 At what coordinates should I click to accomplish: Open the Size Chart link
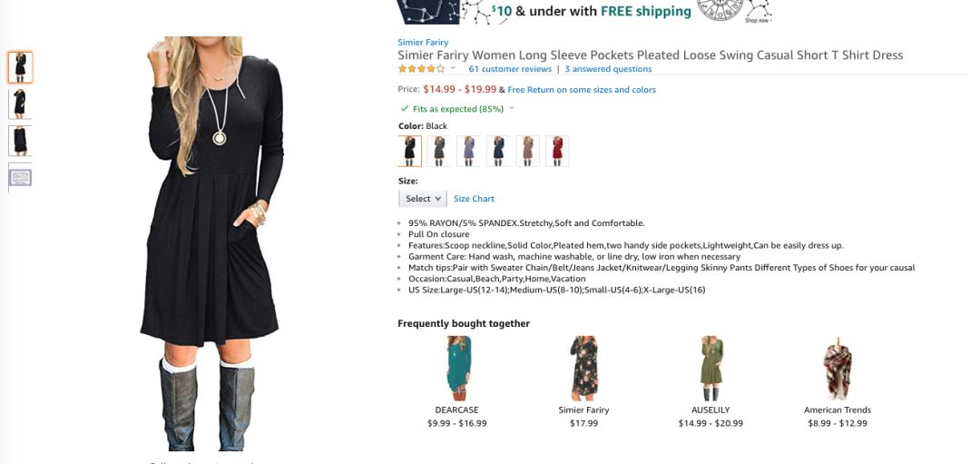tap(474, 199)
